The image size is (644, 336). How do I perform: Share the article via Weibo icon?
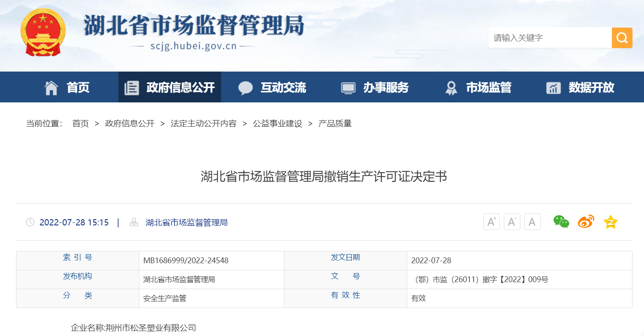[x=586, y=222]
